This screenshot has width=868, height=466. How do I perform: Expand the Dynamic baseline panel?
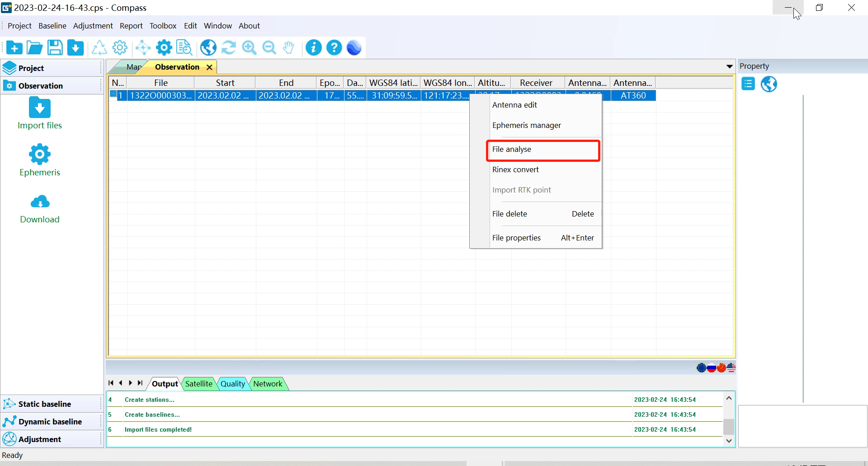coord(50,421)
